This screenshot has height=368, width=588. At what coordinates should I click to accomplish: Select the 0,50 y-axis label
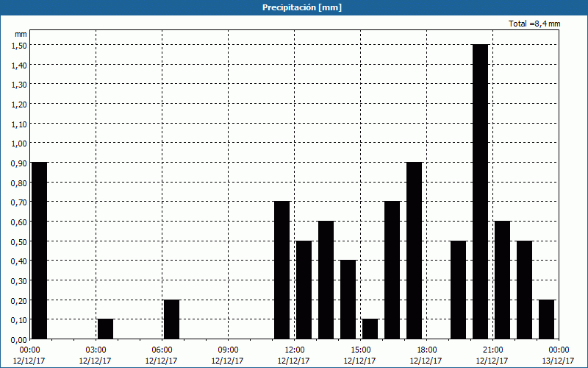(19, 241)
